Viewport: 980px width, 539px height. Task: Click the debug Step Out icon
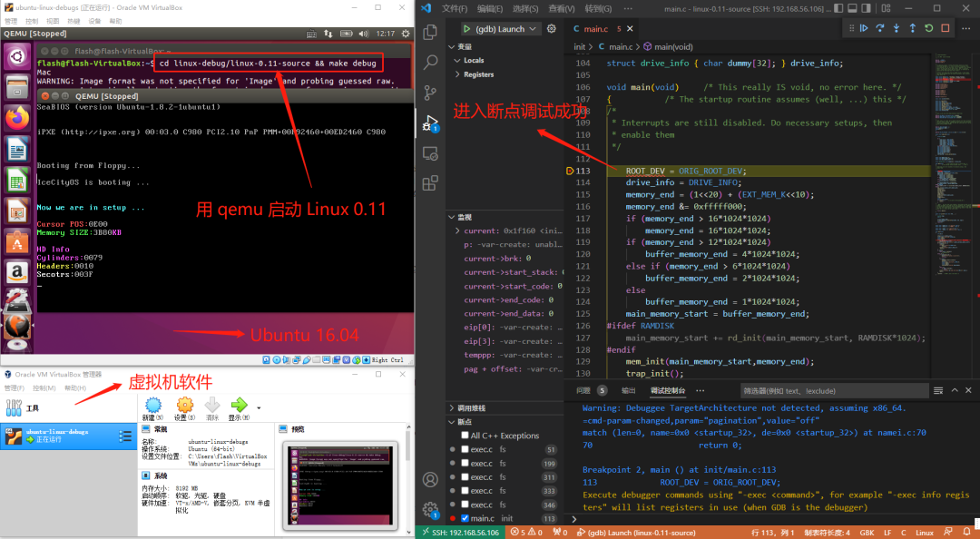[x=913, y=28]
